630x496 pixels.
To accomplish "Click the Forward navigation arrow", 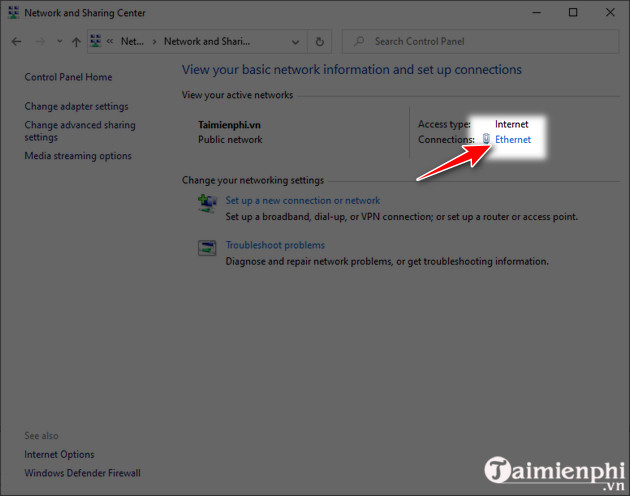I will (x=40, y=41).
